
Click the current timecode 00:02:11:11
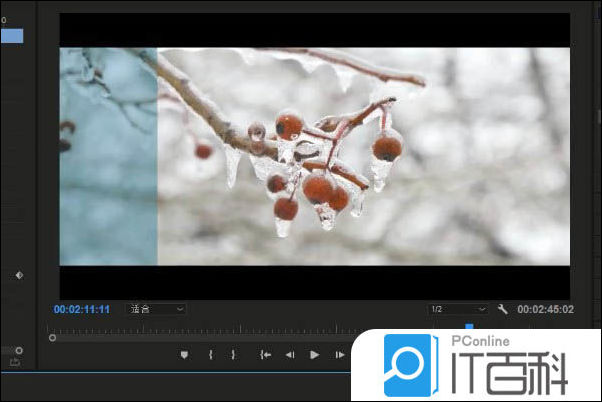[82, 309]
